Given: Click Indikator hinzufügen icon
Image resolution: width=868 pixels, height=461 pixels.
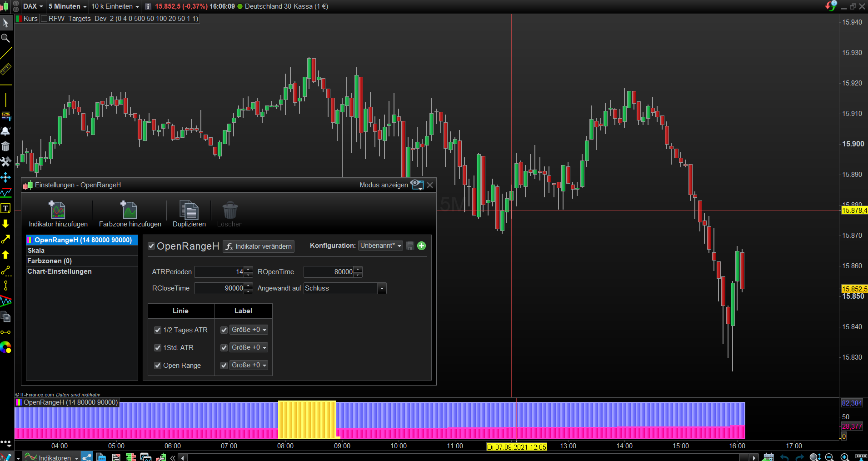Looking at the screenshot, I should 58,210.
